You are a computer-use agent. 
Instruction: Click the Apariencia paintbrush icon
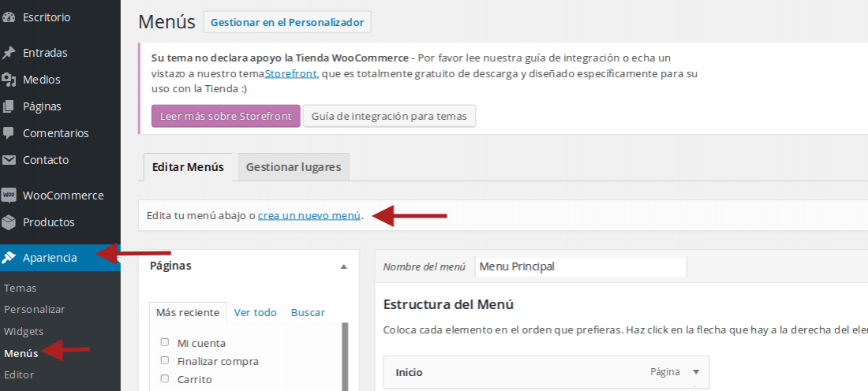click(x=9, y=258)
